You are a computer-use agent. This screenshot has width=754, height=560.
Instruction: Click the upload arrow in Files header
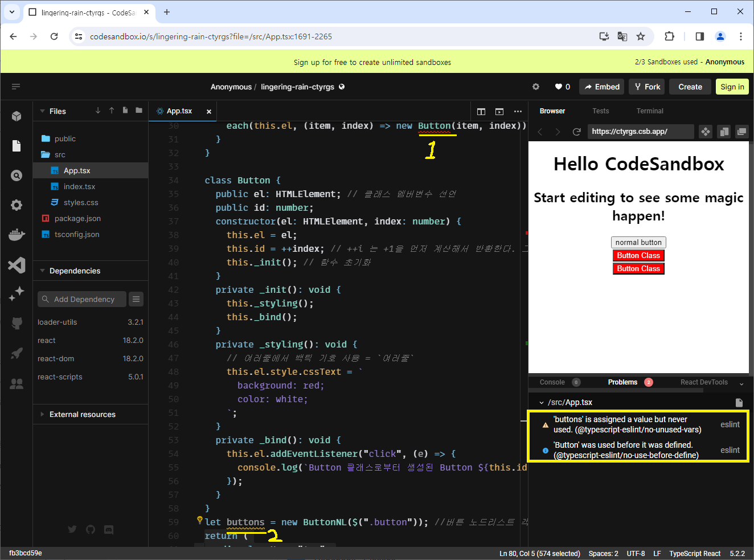click(112, 111)
